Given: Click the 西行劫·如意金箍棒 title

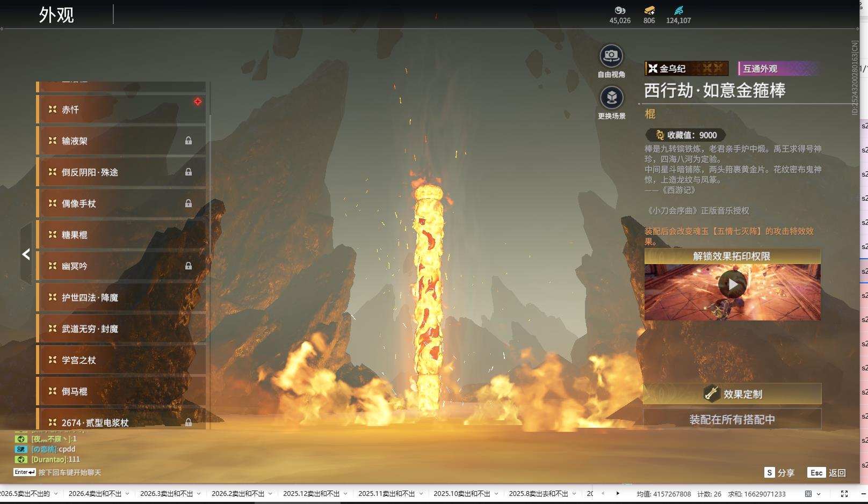Looking at the screenshot, I should coord(715,90).
